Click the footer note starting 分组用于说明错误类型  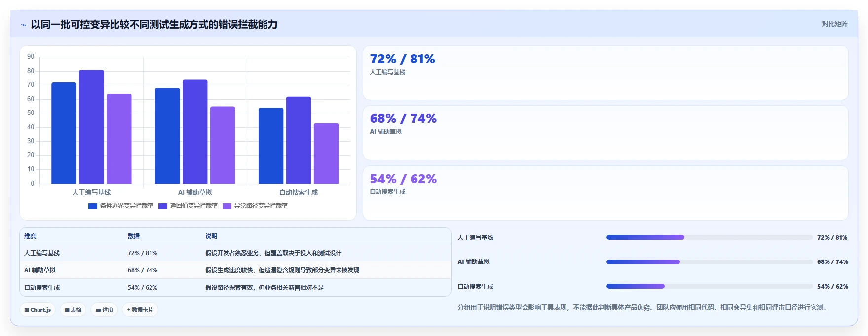tap(643, 307)
